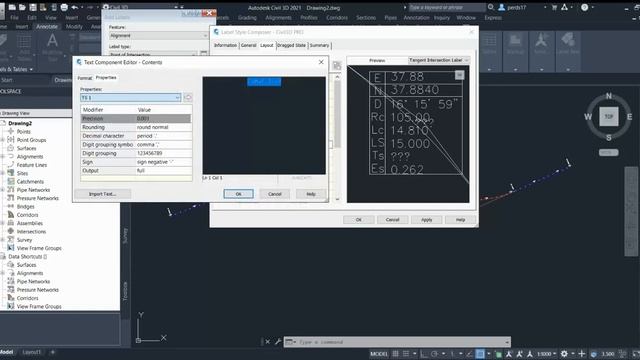Click the Undo arrow icon

(75, 7)
